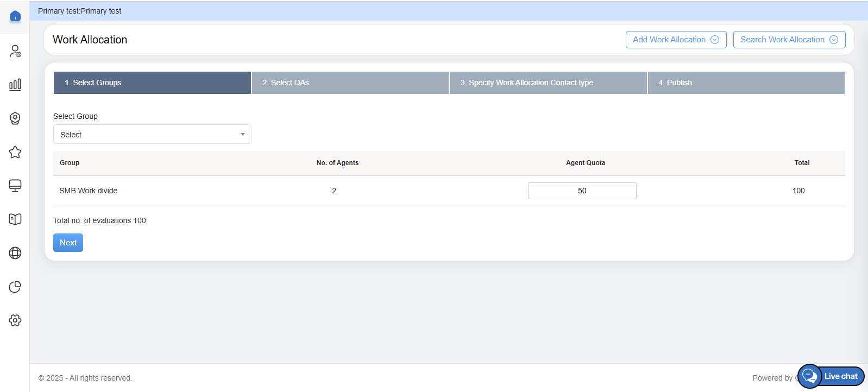Expand the Select Group dropdown
The width and height of the screenshot is (868, 392).
pos(152,134)
